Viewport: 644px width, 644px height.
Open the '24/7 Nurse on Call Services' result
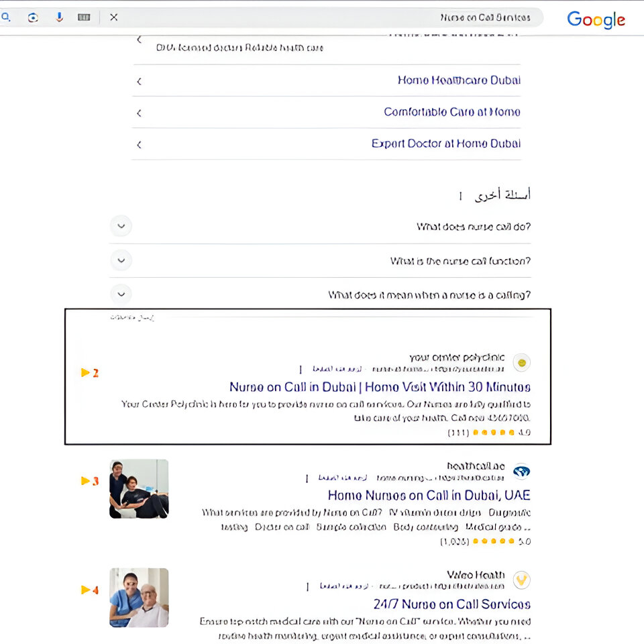(x=451, y=604)
